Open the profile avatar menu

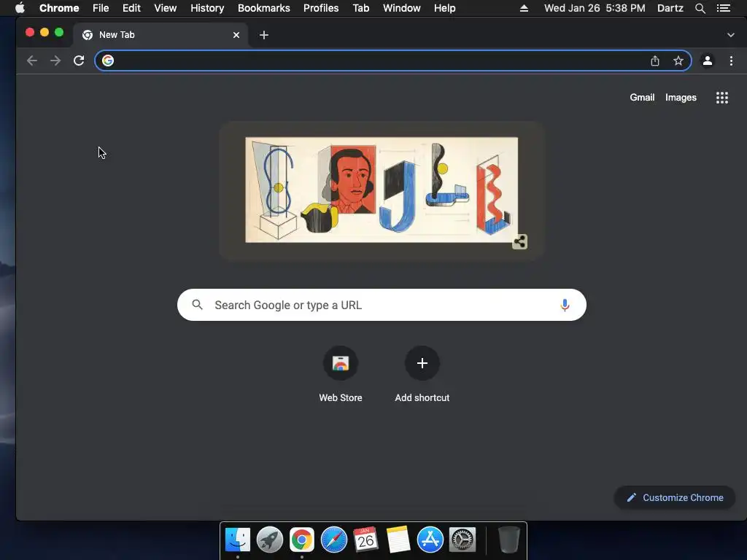coord(708,61)
